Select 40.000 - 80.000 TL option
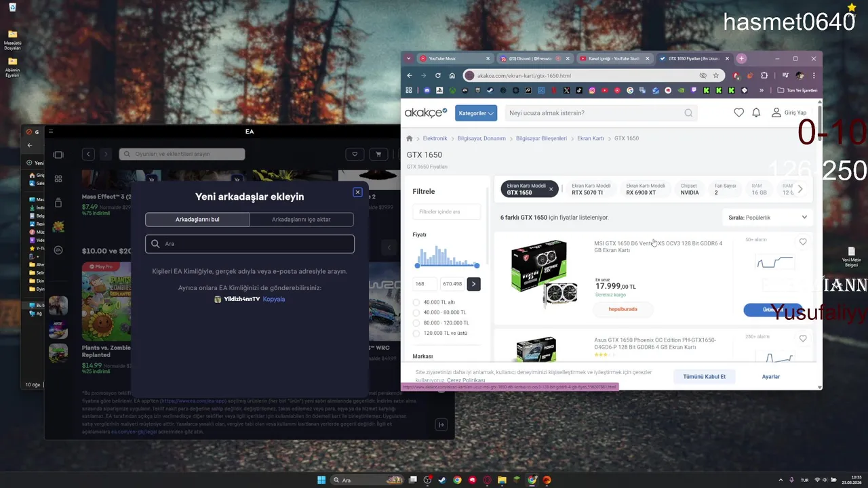The image size is (868, 488). click(416, 312)
